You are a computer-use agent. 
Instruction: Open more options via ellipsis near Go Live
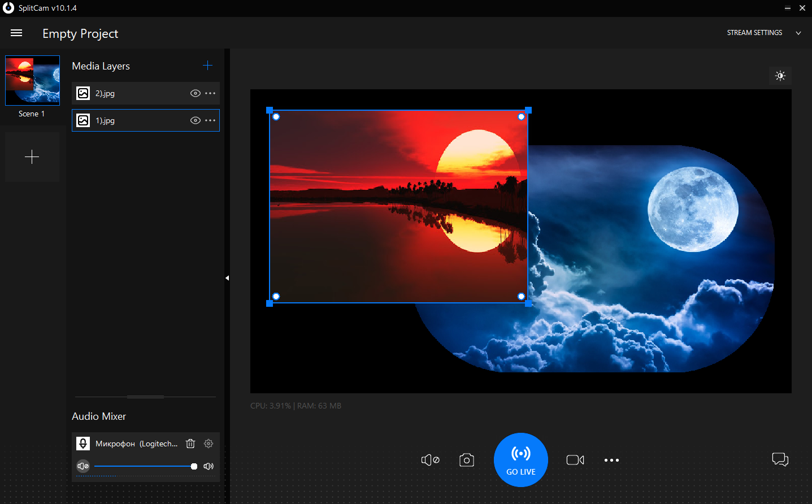coord(611,460)
